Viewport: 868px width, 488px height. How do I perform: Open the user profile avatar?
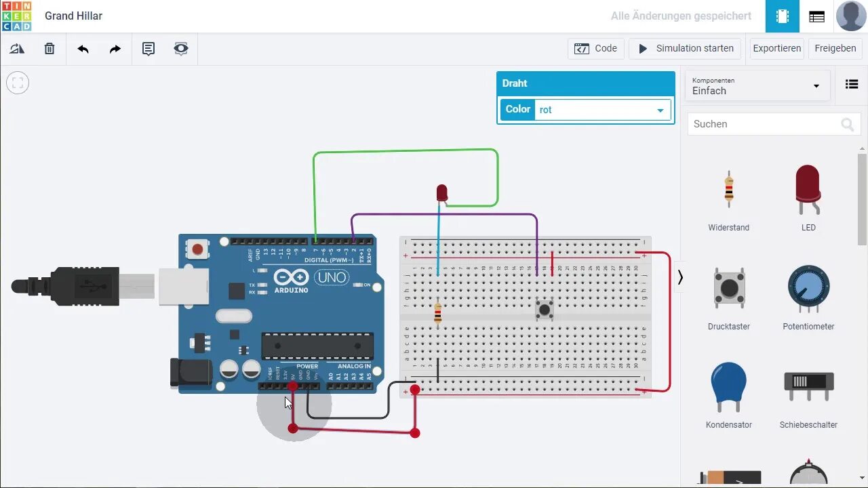click(851, 16)
